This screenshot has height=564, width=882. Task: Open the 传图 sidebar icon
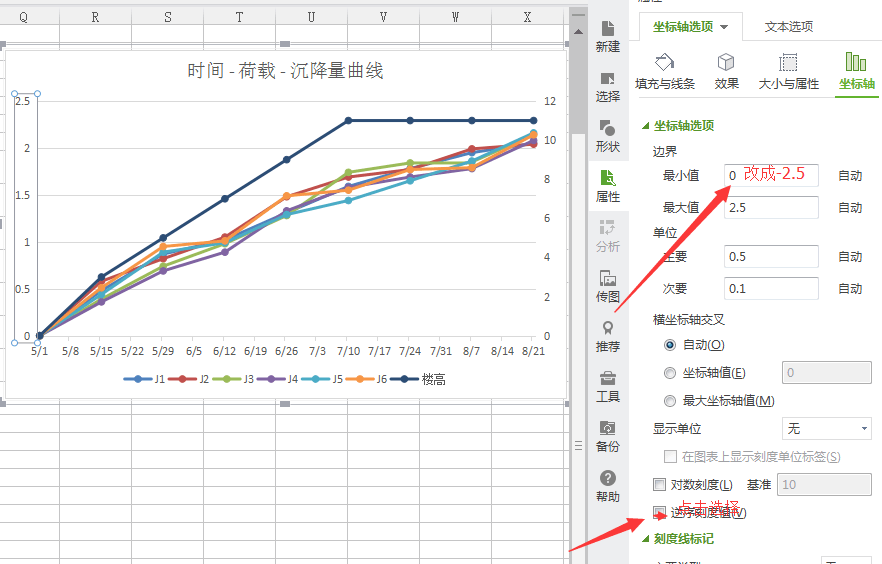click(607, 285)
